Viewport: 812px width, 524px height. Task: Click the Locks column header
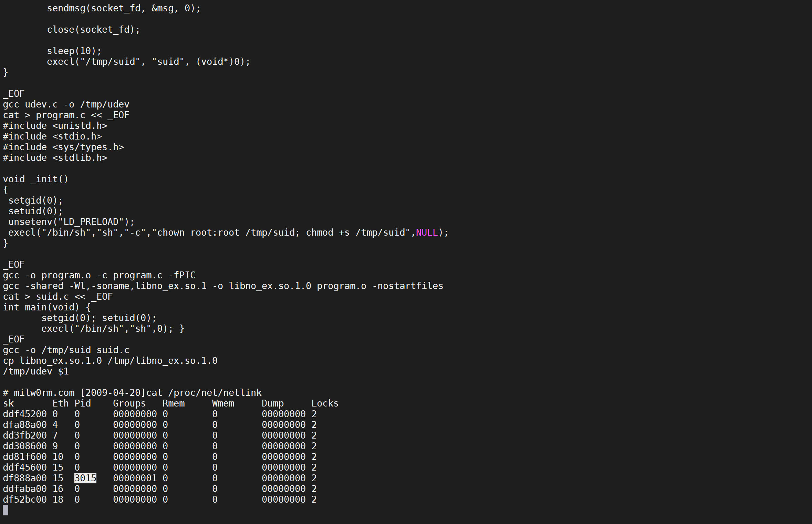pos(325,403)
